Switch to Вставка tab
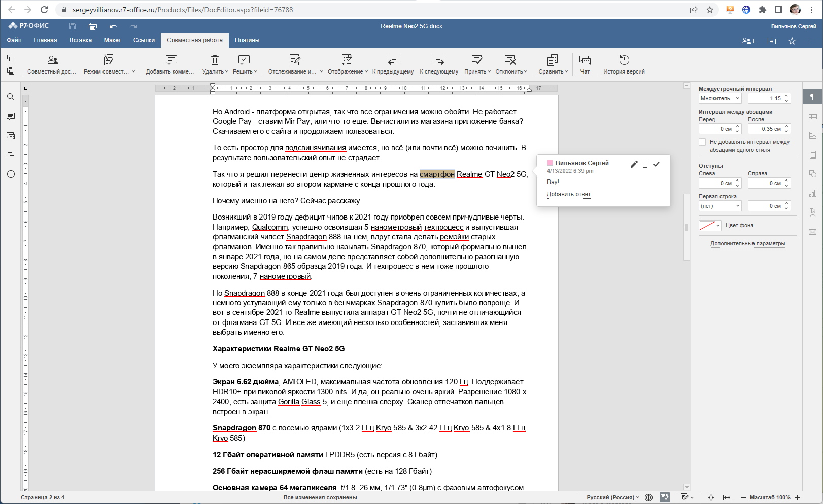Screen dimensions: 823x504 (81, 40)
